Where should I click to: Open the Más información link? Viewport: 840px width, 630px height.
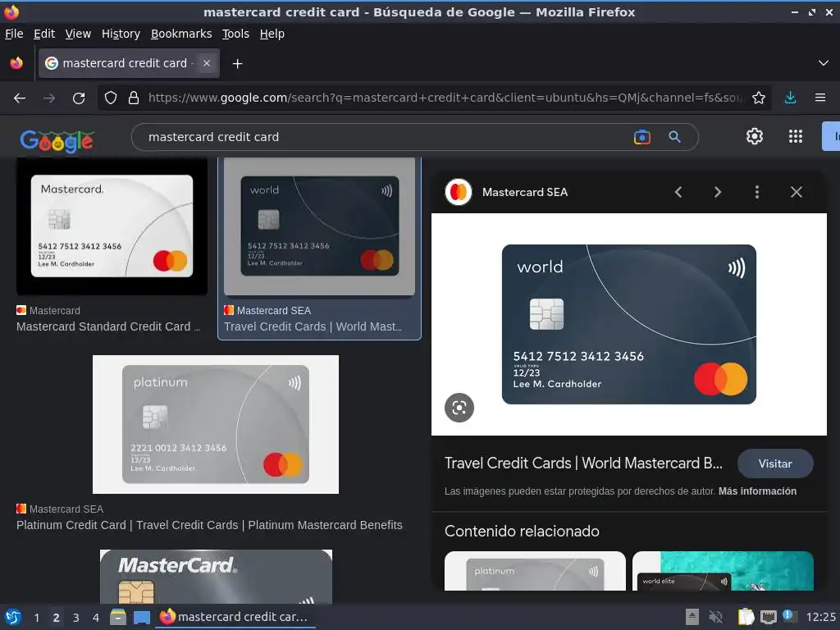pyautogui.click(x=757, y=491)
